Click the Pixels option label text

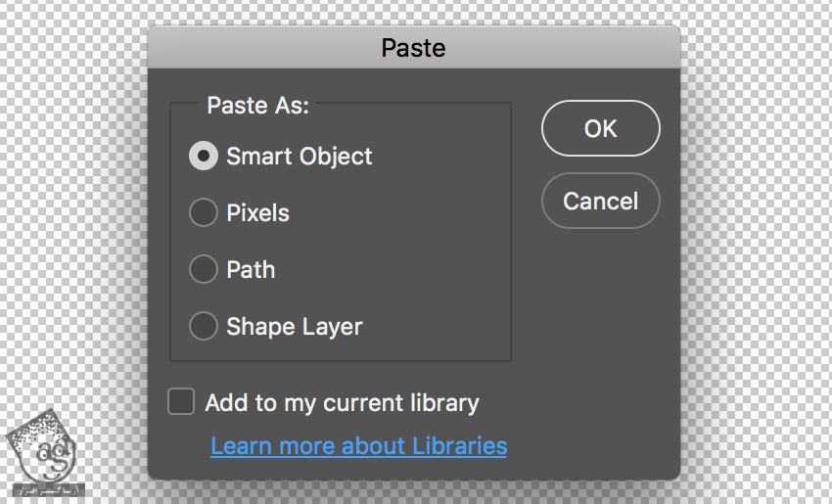point(257,212)
